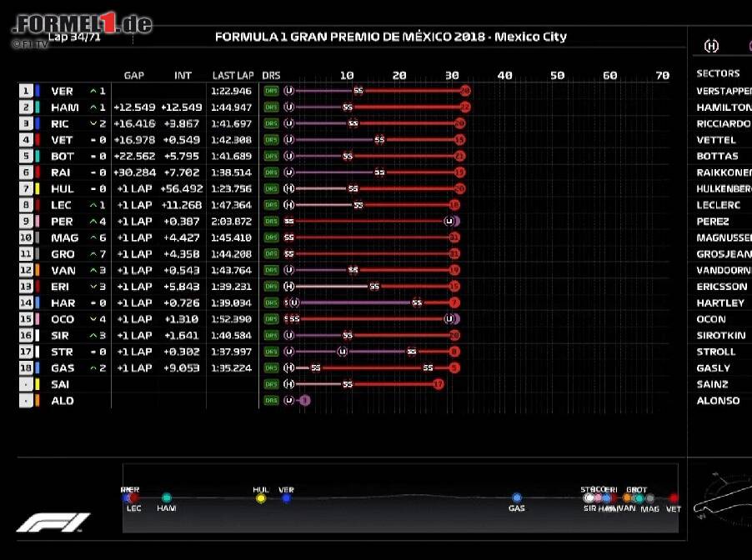Click the DRS indicator in Bottas's row
This screenshot has width=752, height=560.
271,156
